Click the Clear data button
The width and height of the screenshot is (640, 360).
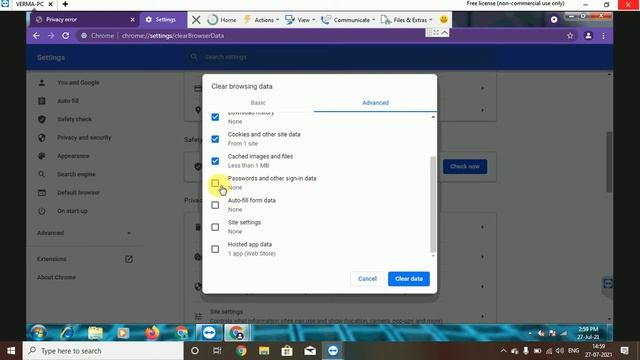[409, 279]
